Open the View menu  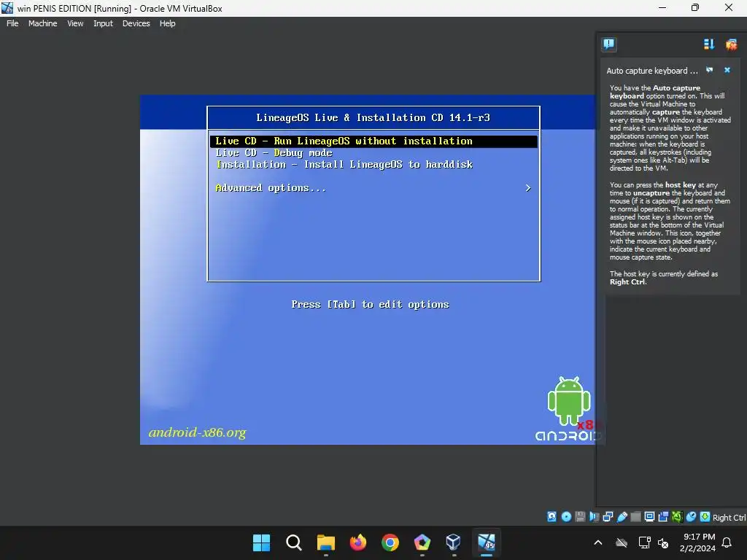75,23
